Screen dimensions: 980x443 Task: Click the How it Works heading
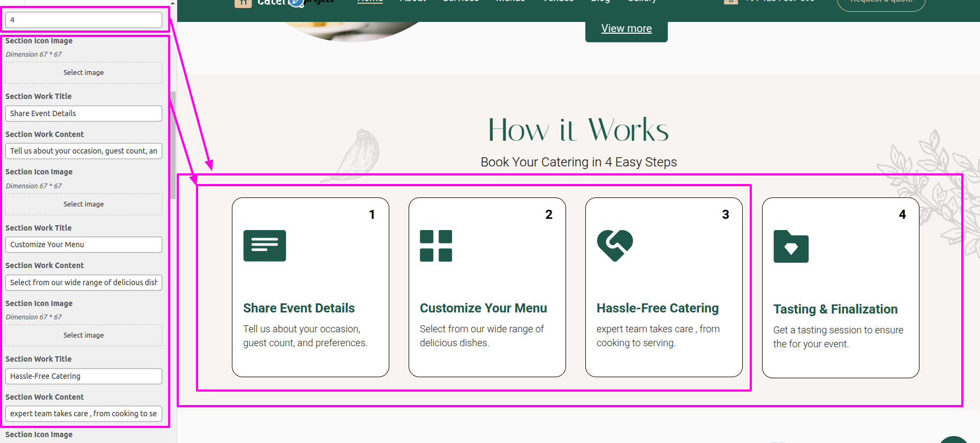point(578,130)
